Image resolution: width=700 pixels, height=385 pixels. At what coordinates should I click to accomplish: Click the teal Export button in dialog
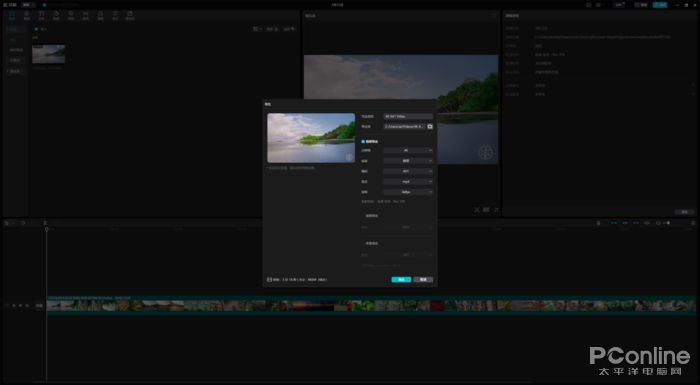coord(401,280)
